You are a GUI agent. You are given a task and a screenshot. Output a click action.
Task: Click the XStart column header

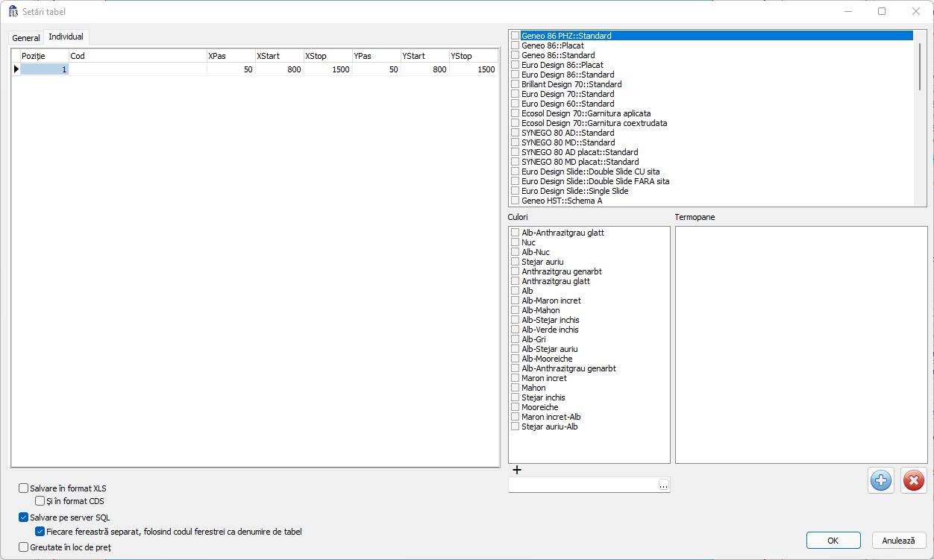click(x=279, y=56)
